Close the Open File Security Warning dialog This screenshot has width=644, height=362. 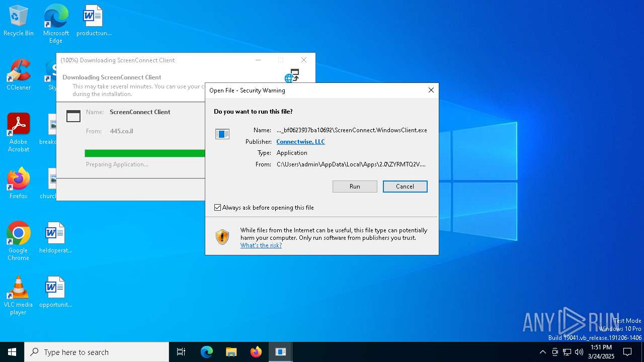pyautogui.click(x=431, y=90)
